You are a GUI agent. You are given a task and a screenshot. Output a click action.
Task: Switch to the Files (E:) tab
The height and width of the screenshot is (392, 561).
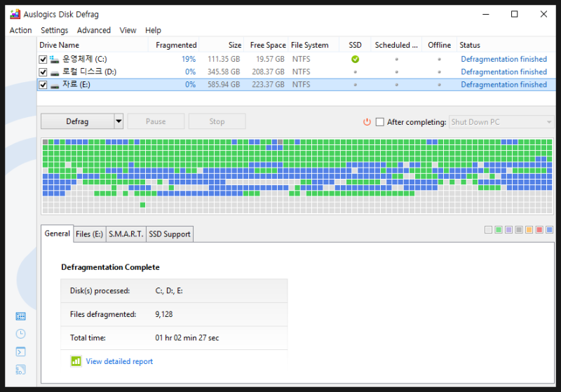[x=90, y=234]
